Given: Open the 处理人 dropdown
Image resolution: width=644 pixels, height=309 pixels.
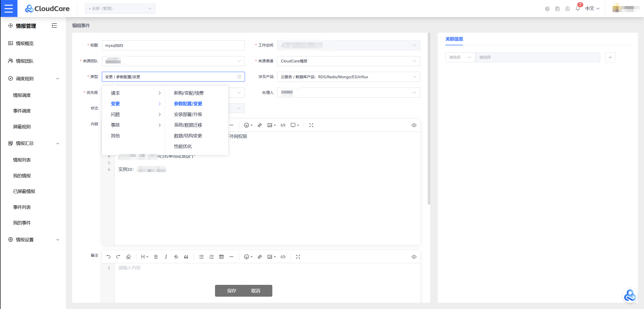Looking at the screenshot, I should 349,93.
